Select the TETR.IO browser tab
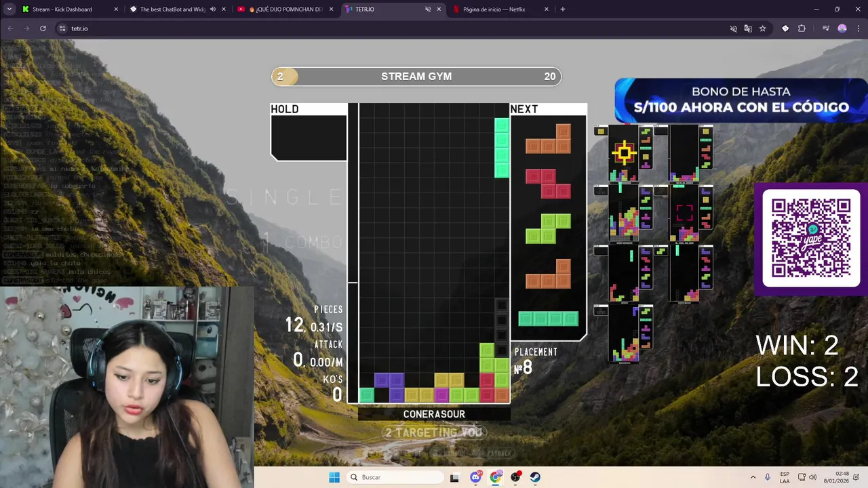The height and width of the screenshot is (488, 868). click(383, 9)
